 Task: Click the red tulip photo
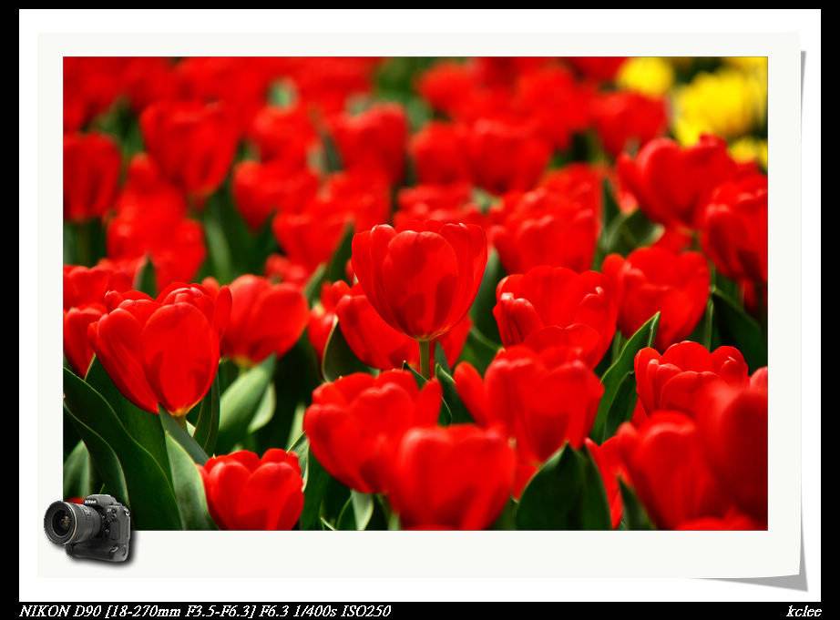coord(415,293)
